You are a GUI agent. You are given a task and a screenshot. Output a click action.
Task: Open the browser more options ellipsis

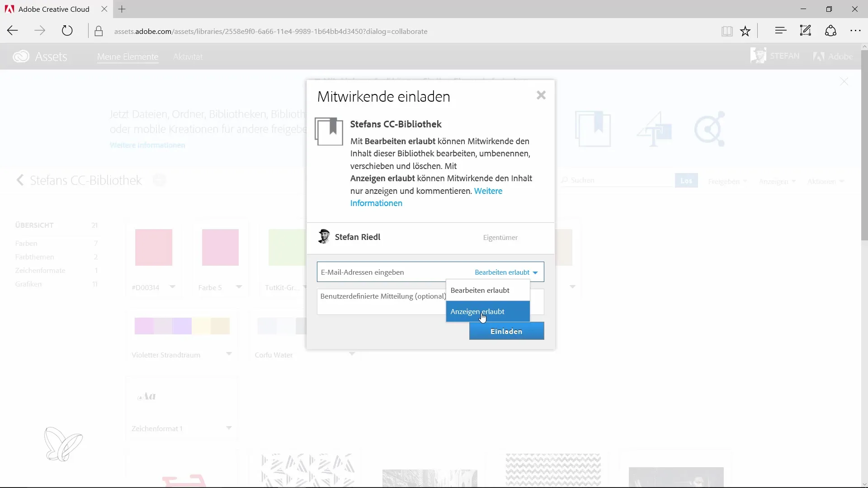coord(855,31)
